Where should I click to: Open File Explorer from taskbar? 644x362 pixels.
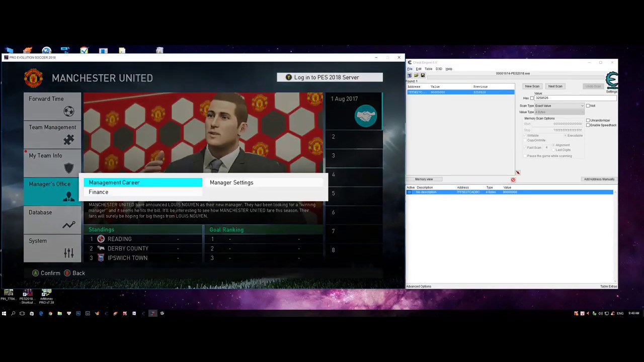click(x=59, y=313)
